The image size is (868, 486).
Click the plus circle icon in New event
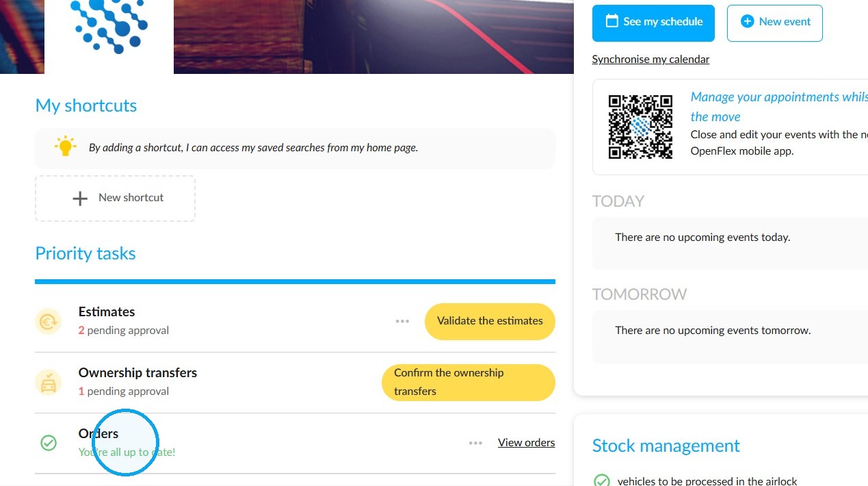click(x=747, y=21)
